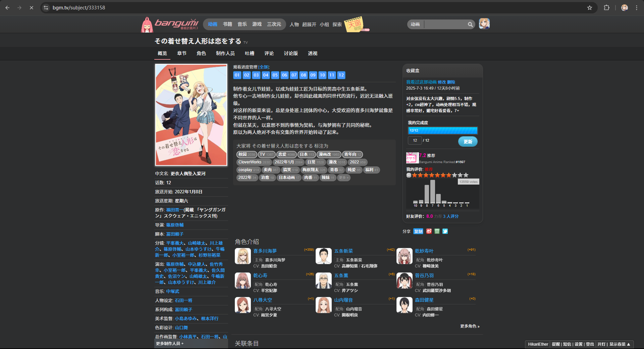
Task: Open the Chrome three-dot menu
Action: (x=637, y=7)
